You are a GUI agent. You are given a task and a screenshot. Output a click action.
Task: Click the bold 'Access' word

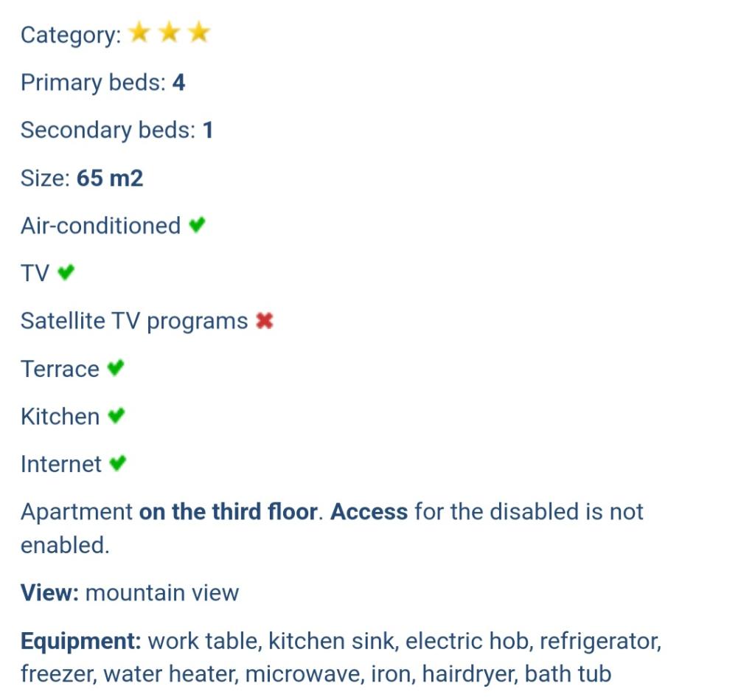click(369, 512)
